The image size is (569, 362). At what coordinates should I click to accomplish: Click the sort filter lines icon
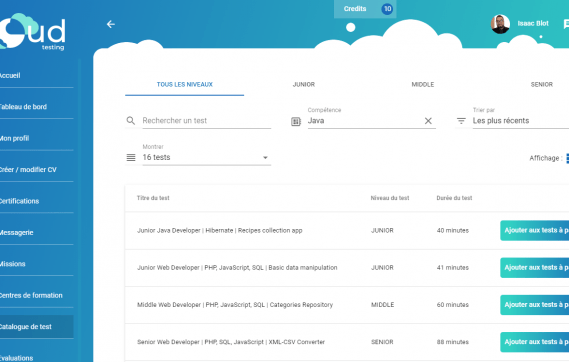point(461,121)
